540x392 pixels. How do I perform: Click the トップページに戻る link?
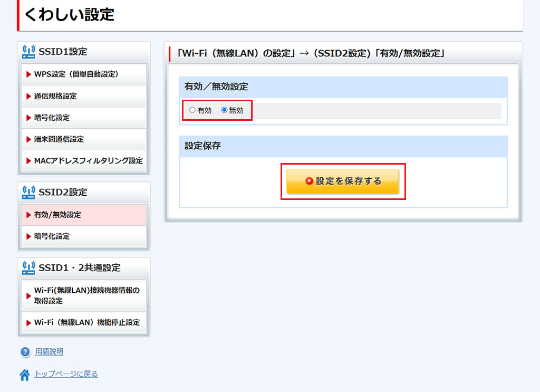[x=66, y=374]
